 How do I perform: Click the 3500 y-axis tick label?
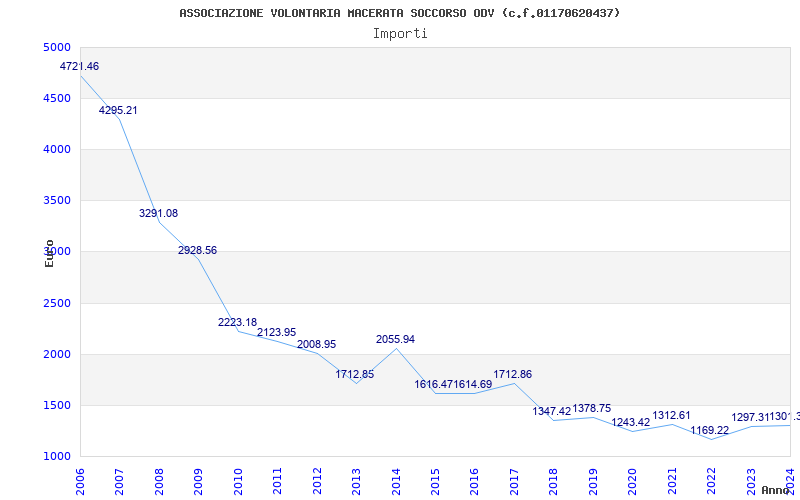(57, 201)
